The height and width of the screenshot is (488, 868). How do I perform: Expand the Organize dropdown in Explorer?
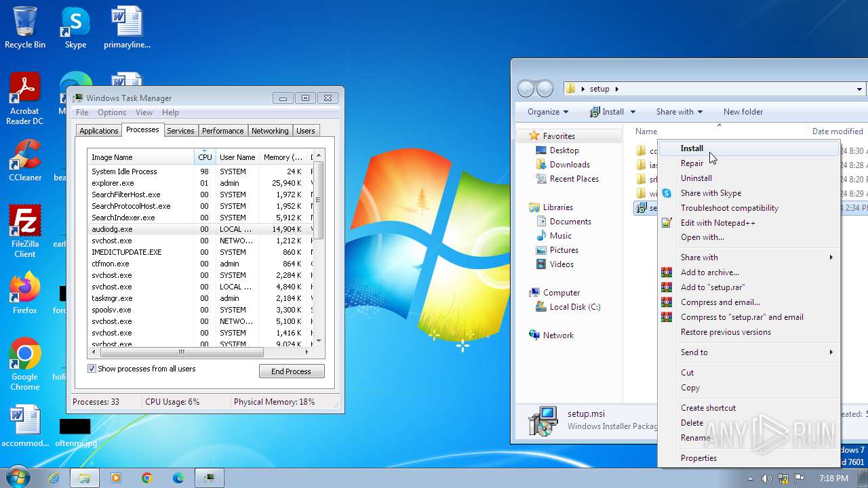(548, 112)
